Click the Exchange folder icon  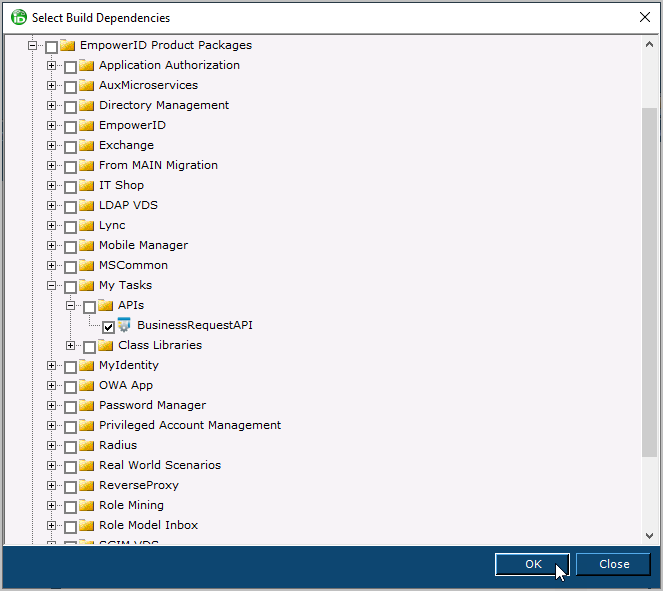(x=86, y=145)
